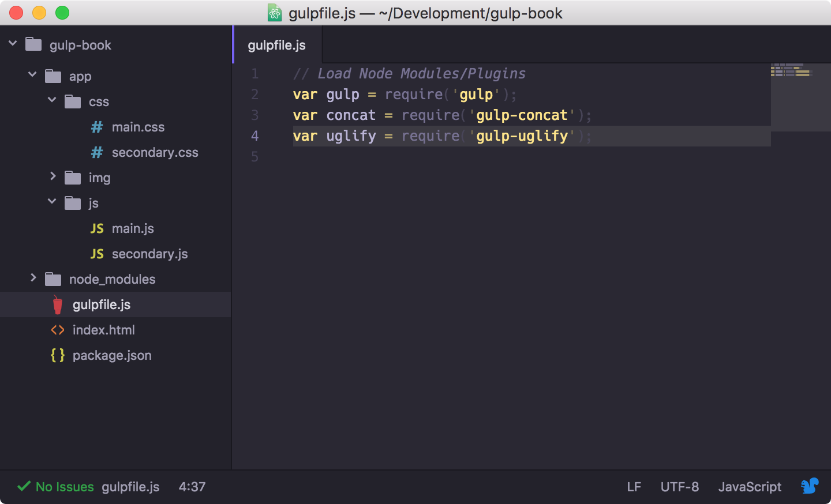The image size is (831, 504).
Task: Place cursor on the 'gulp-uglify' string
Action: [x=522, y=136]
